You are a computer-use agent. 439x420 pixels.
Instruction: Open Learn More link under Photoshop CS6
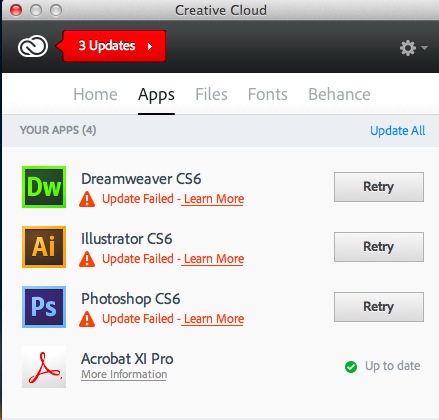(x=214, y=319)
